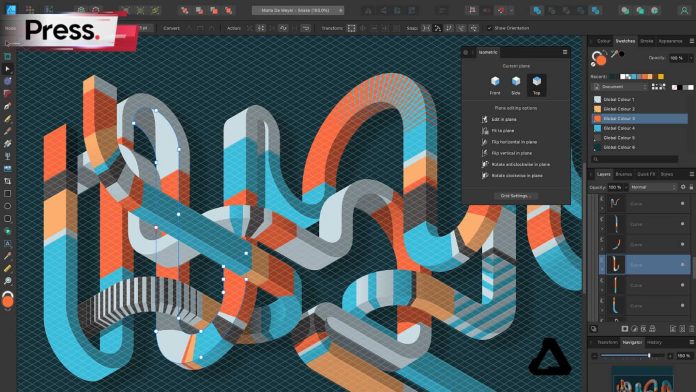
Task: Open the Isometric panel options menu
Action: [x=565, y=52]
